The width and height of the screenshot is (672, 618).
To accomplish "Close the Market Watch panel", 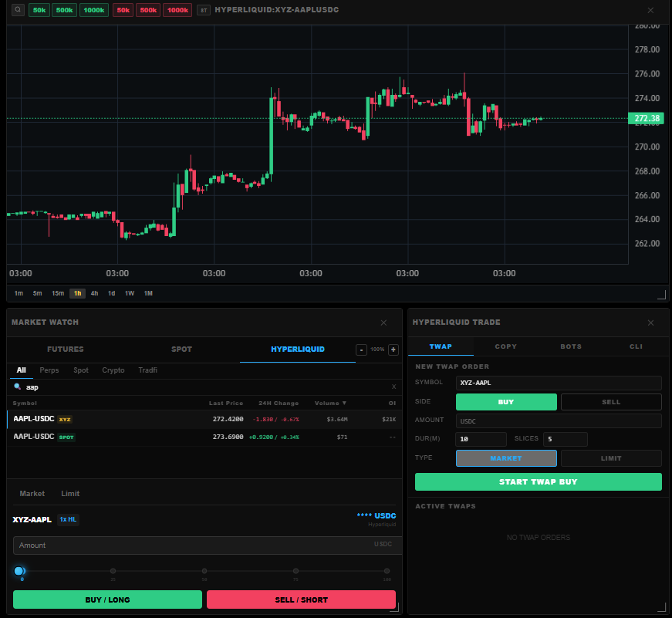I will [383, 323].
